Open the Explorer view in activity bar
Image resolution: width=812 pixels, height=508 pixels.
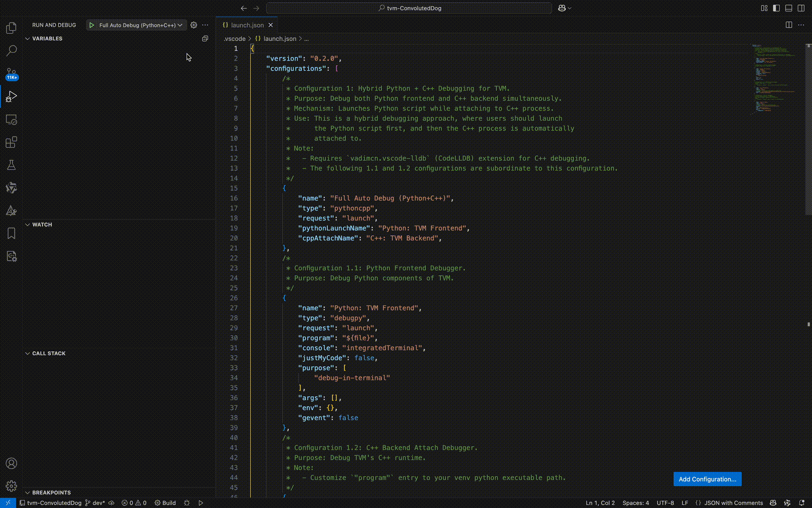point(11,28)
